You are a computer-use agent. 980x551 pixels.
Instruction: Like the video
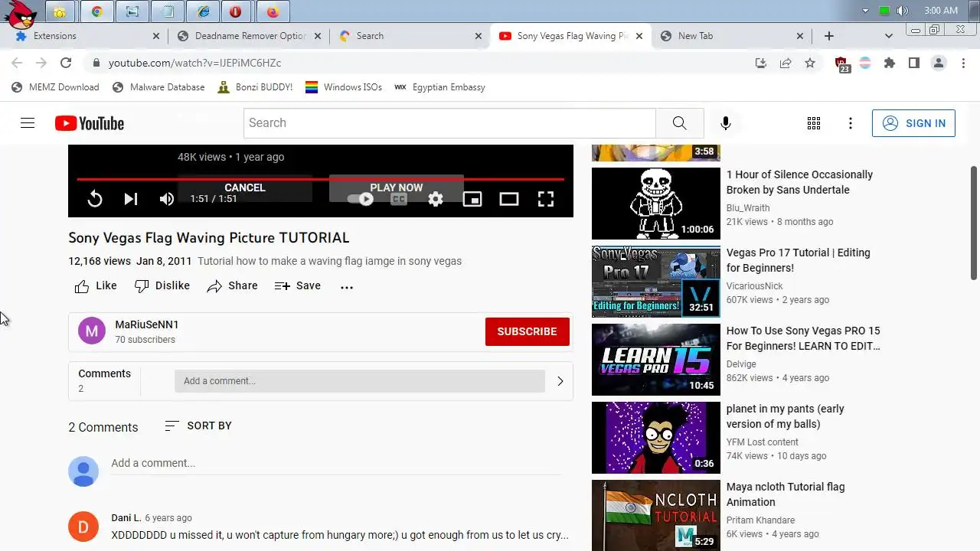click(x=96, y=286)
